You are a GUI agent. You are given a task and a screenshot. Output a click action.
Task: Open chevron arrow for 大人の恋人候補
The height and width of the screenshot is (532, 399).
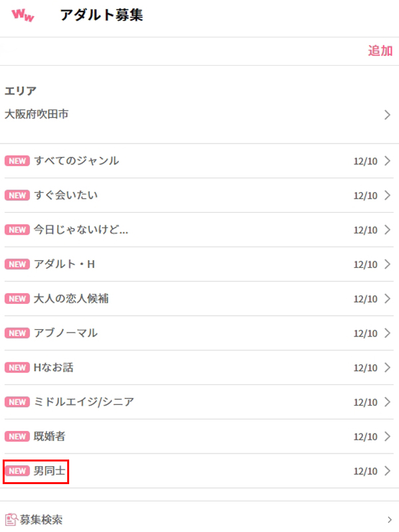click(388, 299)
